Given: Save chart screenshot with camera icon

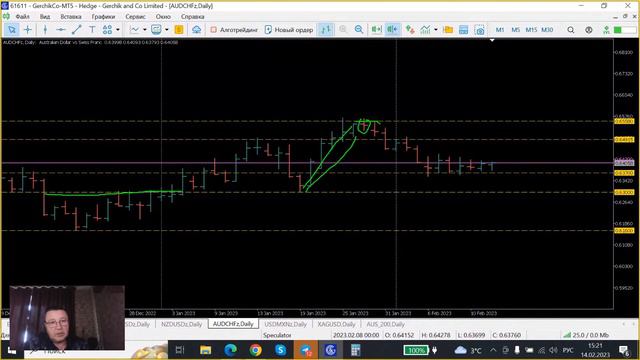Looking at the screenshot, I should [x=480, y=29].
